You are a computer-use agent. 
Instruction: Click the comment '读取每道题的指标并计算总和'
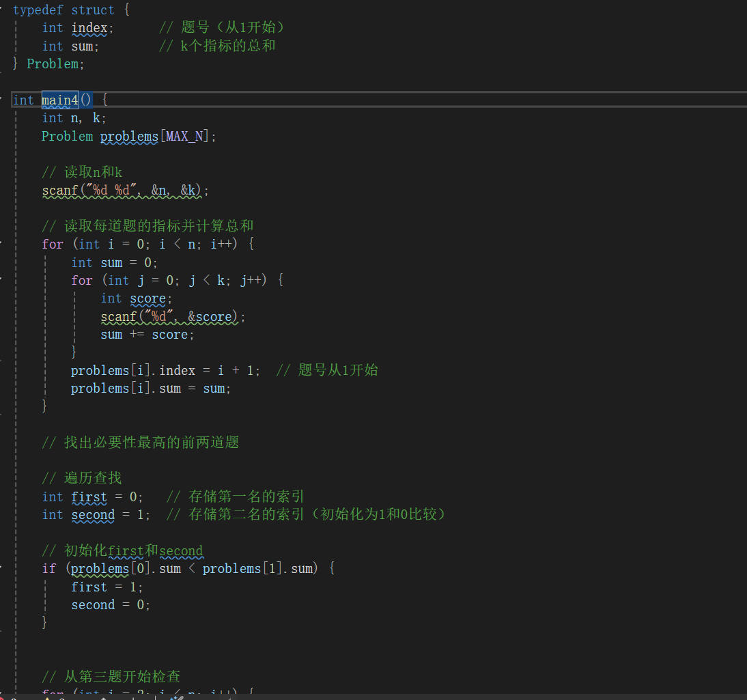click(x=158, y=225)
